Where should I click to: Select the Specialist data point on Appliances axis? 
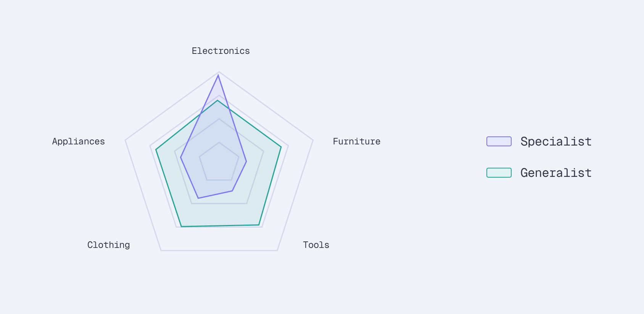click(x=180, y=157)
